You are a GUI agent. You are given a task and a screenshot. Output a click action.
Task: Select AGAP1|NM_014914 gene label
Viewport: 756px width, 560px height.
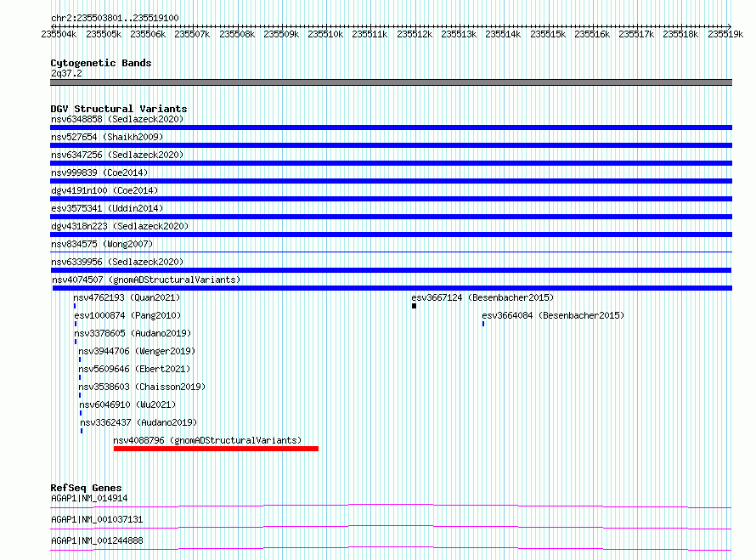(x=89, y=498)
